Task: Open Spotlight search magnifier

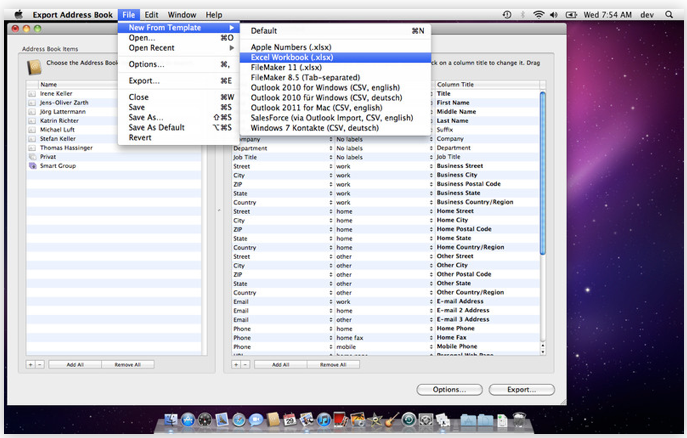Action: tap(669, 15)
